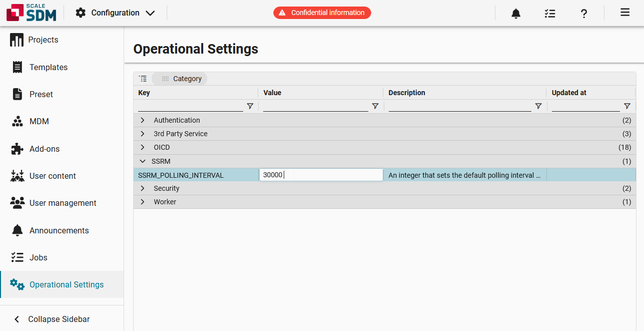This screenshot has height=331, width=644.
Task: Click the Updated at filter icon
Action: click(x=627, y=106)
